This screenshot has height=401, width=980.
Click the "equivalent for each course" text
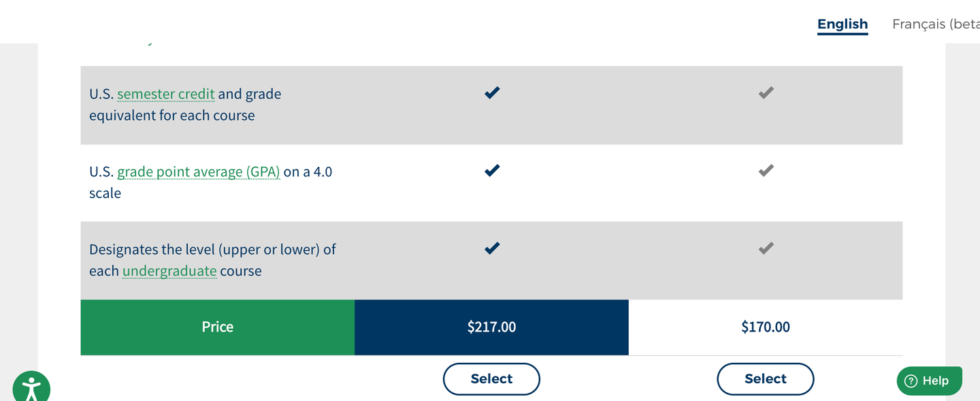[x=172, y=116]
